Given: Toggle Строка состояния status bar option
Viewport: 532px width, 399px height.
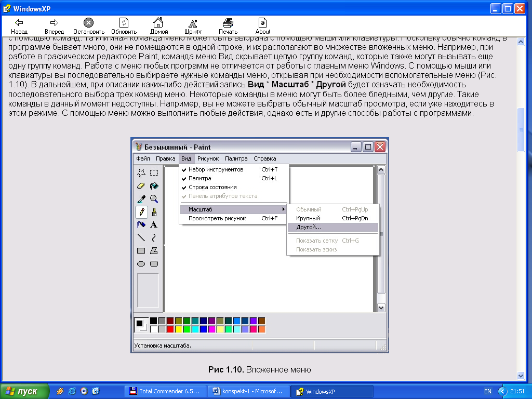Looking at the screenshot, I should point(234,187).
